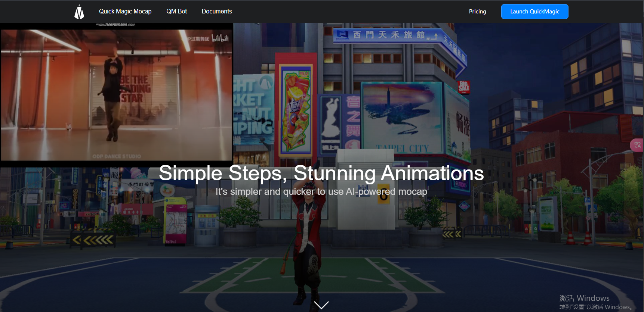The image size is (644, 312).
Task: Click the dance studio video thumbnail
Action: (117, 95)
